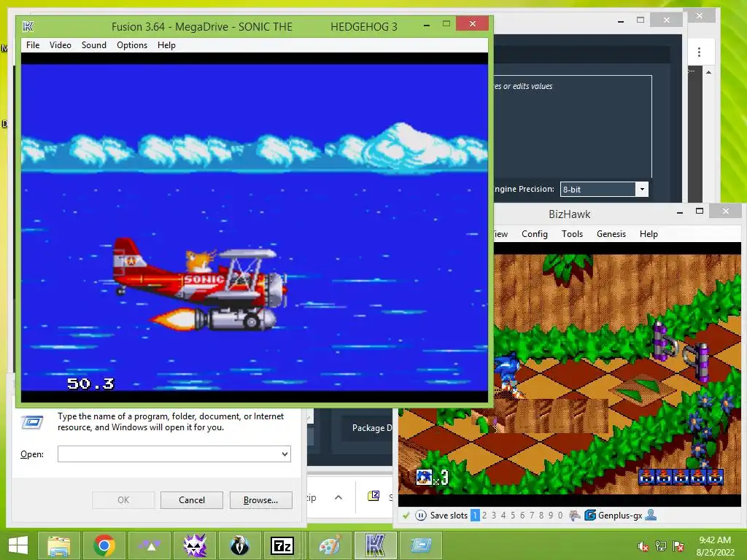
Task: Click the Flicky collection icons in BizHawk game
Action: pos(681,477)
